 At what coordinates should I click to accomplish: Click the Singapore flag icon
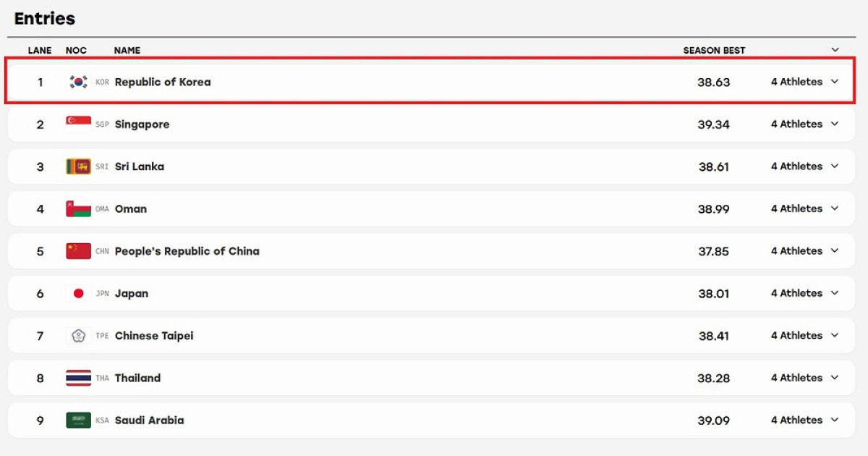tap(78, 124)
